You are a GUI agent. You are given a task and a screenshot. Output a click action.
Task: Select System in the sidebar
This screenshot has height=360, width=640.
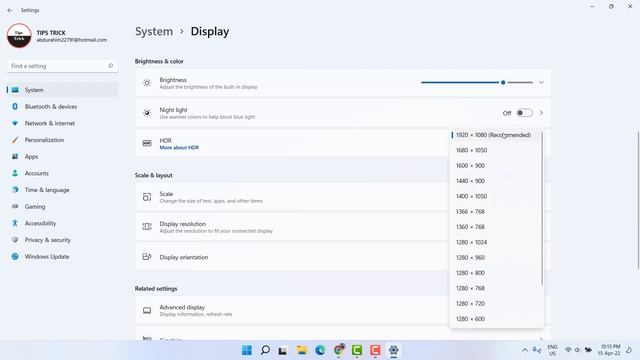pyautogui.click(x=62, y=90)
